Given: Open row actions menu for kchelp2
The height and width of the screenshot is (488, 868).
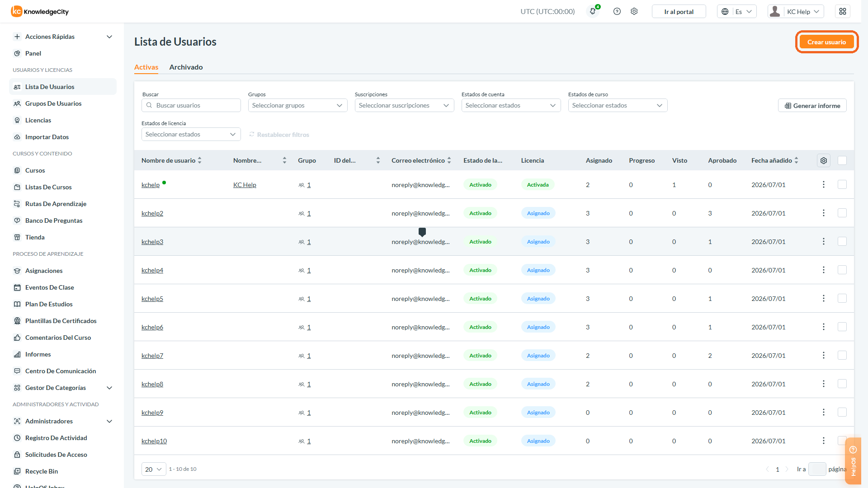Looking at the screenshot, I should click(824, 213).
